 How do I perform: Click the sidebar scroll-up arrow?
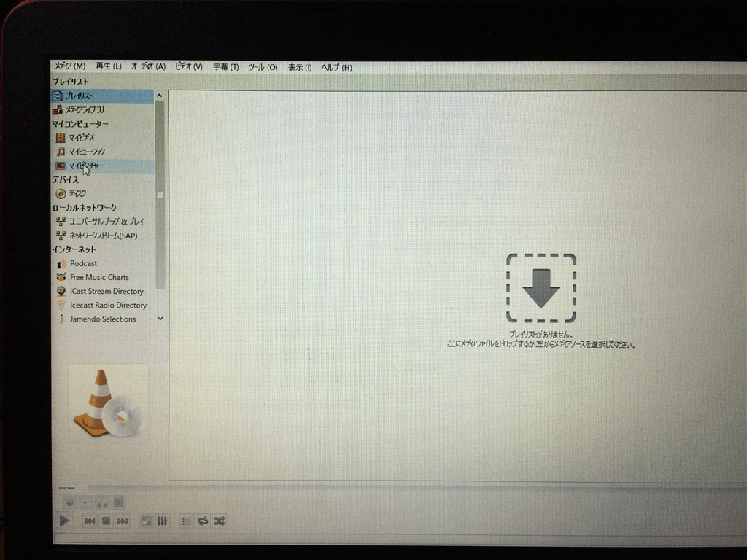coord(160,96)
